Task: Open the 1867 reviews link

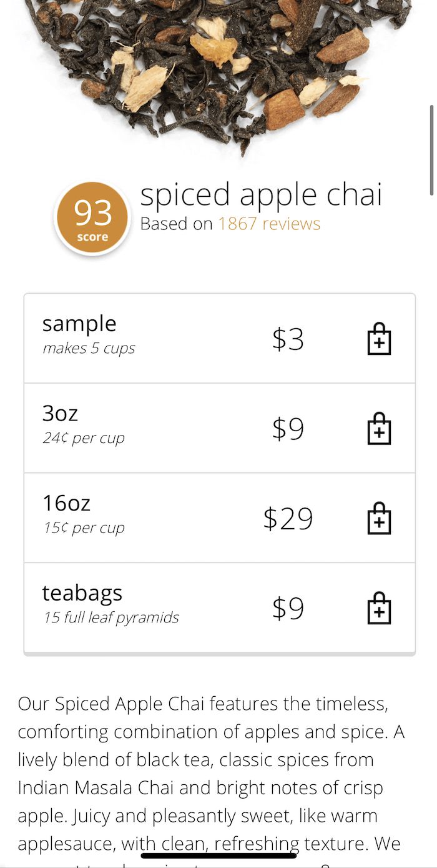Action: coord(269,224)
